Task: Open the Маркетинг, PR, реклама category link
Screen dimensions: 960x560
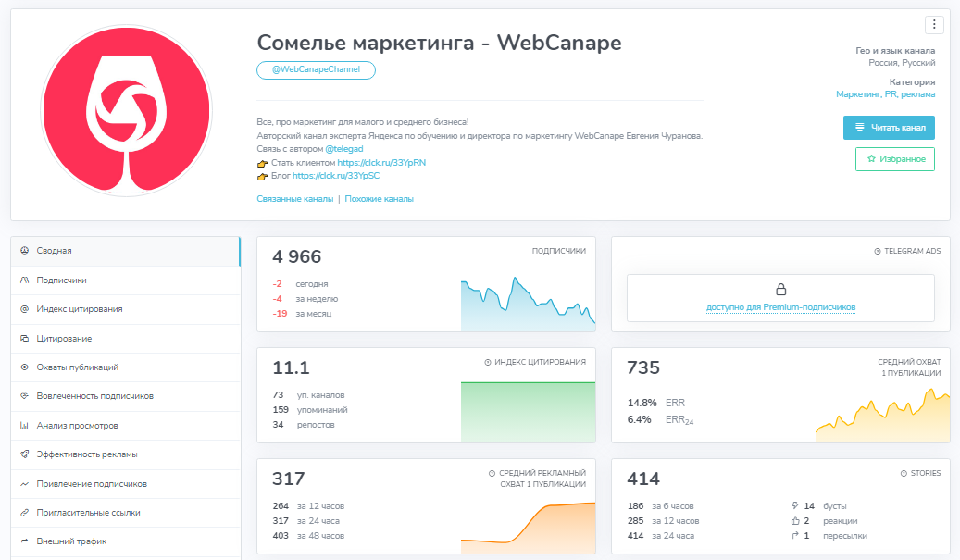Action: 885,94
